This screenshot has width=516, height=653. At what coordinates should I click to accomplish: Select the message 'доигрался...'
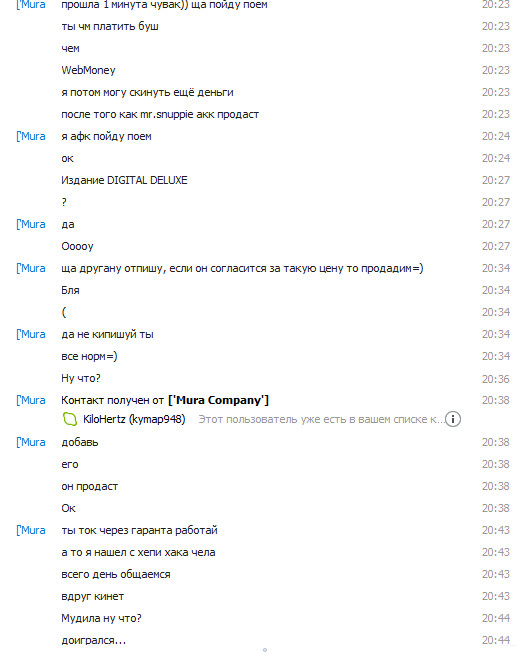tap(93, 641)
